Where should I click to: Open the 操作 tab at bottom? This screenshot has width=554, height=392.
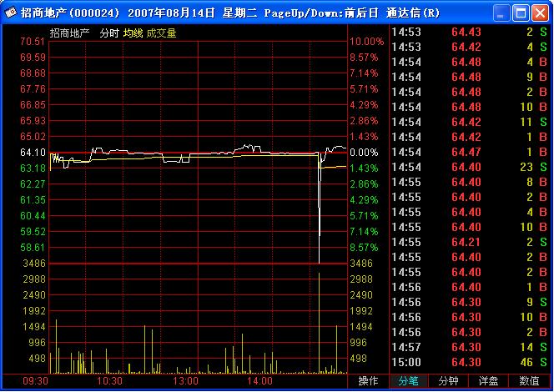tap(368, 381)
